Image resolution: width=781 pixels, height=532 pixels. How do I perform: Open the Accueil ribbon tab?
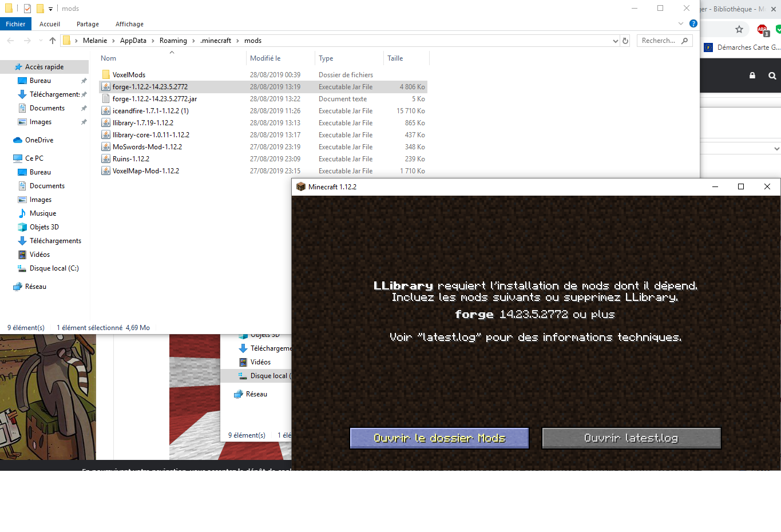(50, 24)
